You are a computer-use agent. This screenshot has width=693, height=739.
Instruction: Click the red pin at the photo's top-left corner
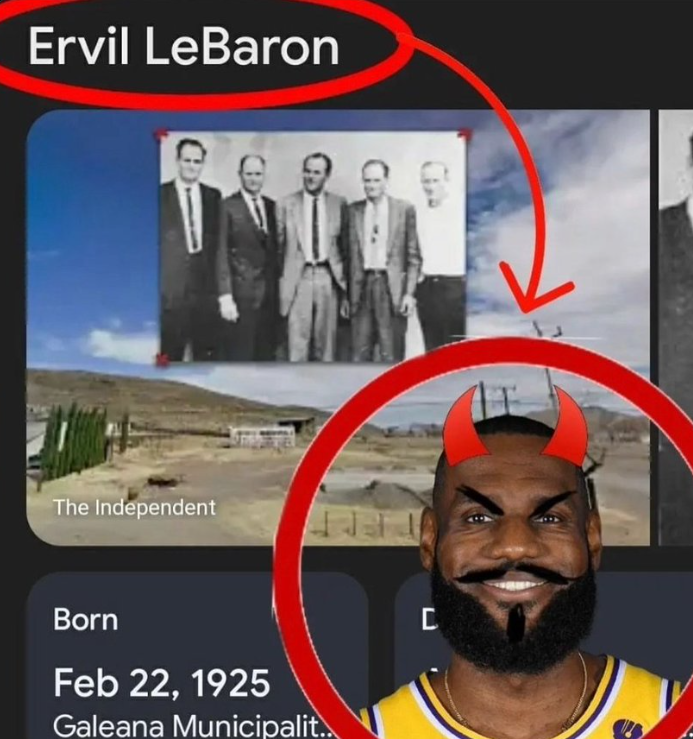pos(161,135)
